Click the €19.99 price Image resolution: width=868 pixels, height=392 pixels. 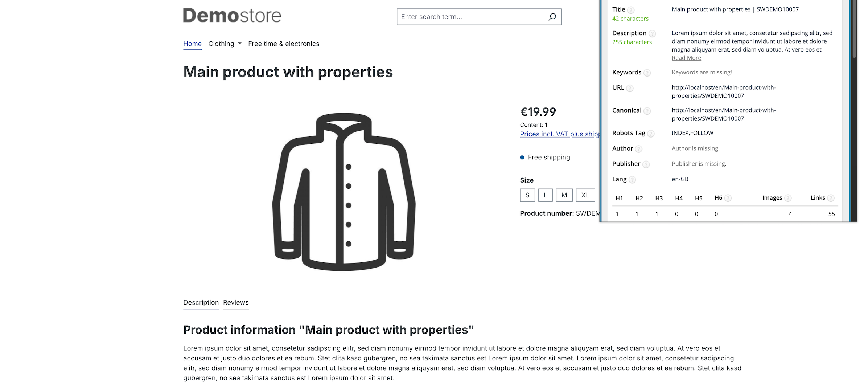[x=538, y=112]
